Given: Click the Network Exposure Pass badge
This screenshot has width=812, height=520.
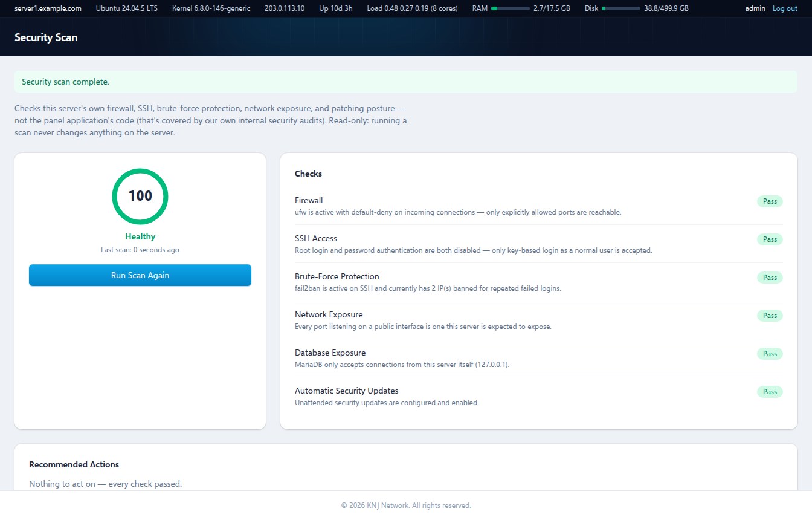Looking at the screenshot, I should tap(770, 316).
